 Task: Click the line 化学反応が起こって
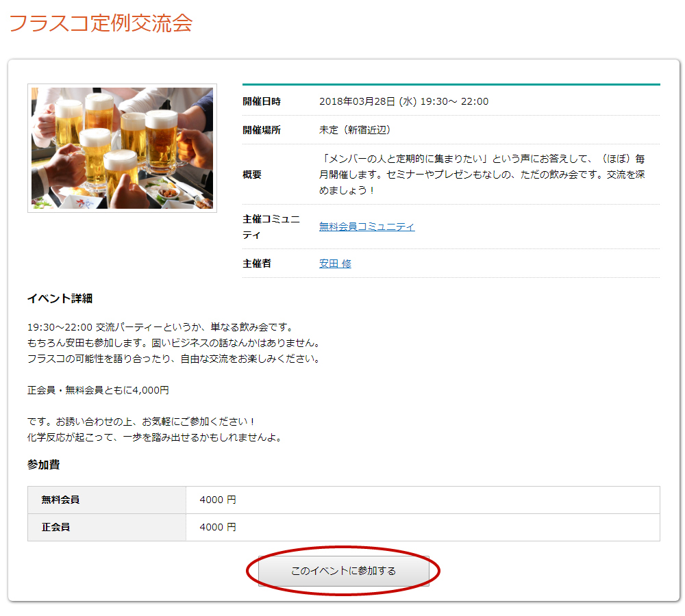point(155,437)
